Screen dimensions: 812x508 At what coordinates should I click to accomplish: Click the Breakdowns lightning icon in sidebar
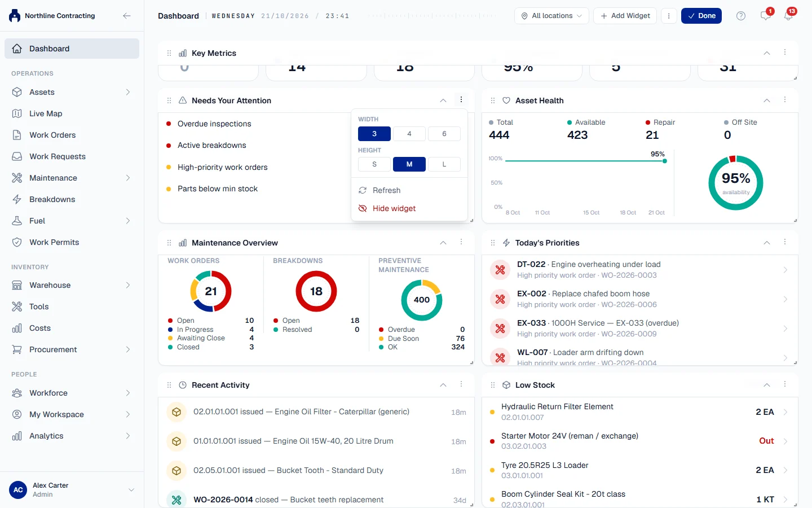17,199
